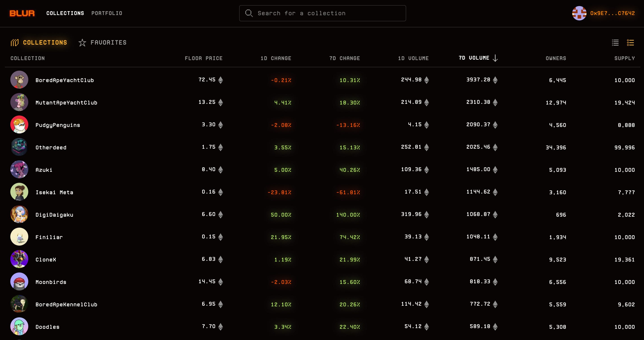Open the BoredApeYachtClub collection link
The width and height of the screenshot is (644, 340).
pyautogui.click(x=64, y=80)
